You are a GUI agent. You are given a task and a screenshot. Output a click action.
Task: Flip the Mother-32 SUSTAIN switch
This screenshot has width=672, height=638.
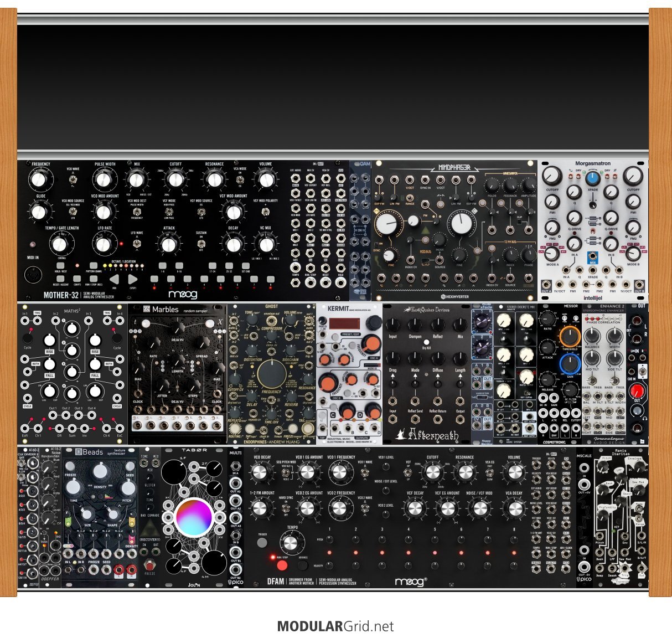[201, 244]
